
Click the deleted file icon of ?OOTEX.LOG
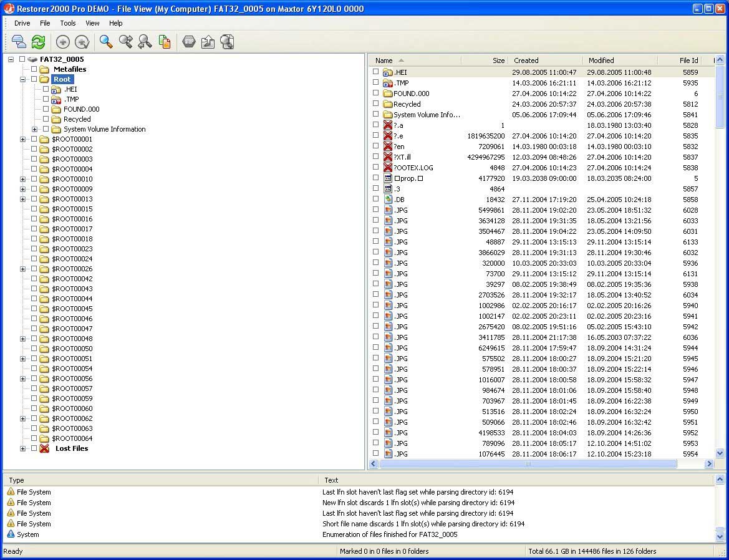(388, 168)
